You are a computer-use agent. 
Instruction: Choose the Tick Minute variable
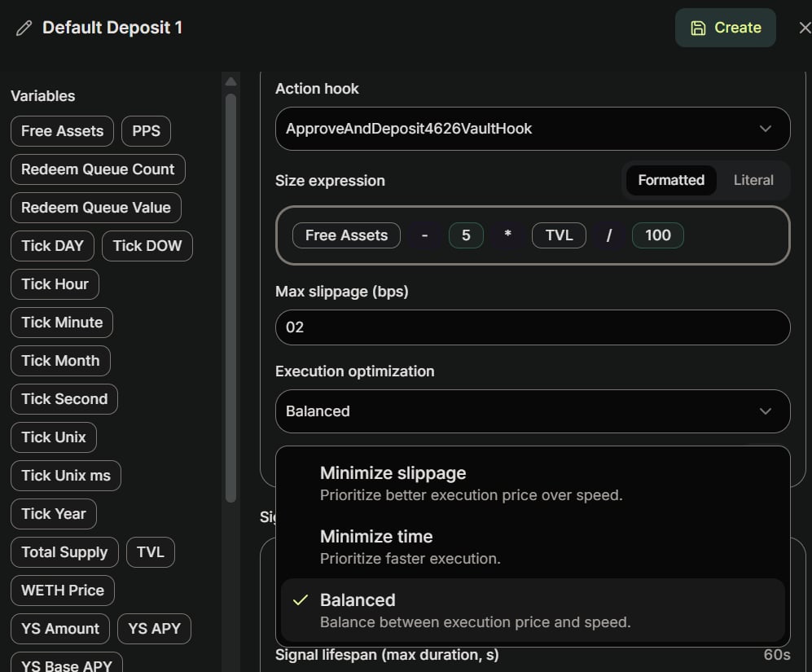(62, 323)
